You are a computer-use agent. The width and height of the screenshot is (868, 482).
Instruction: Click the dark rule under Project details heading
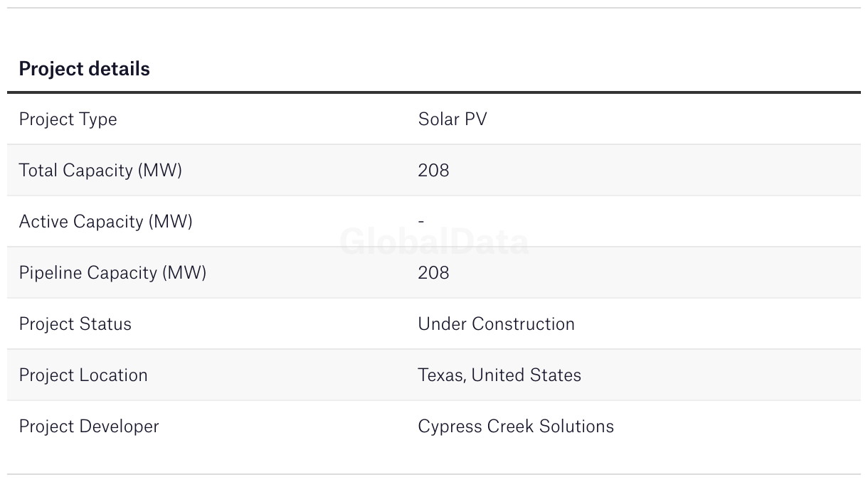point(434,92)
